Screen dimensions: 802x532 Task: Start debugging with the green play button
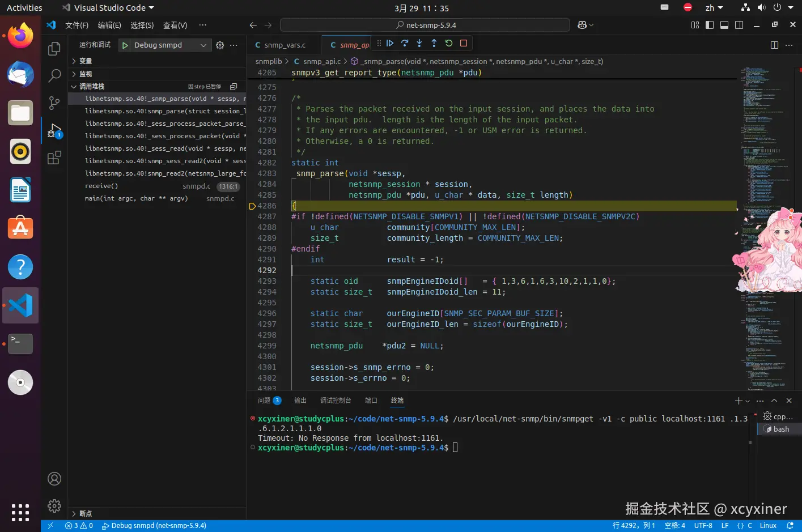coord(125,45)
